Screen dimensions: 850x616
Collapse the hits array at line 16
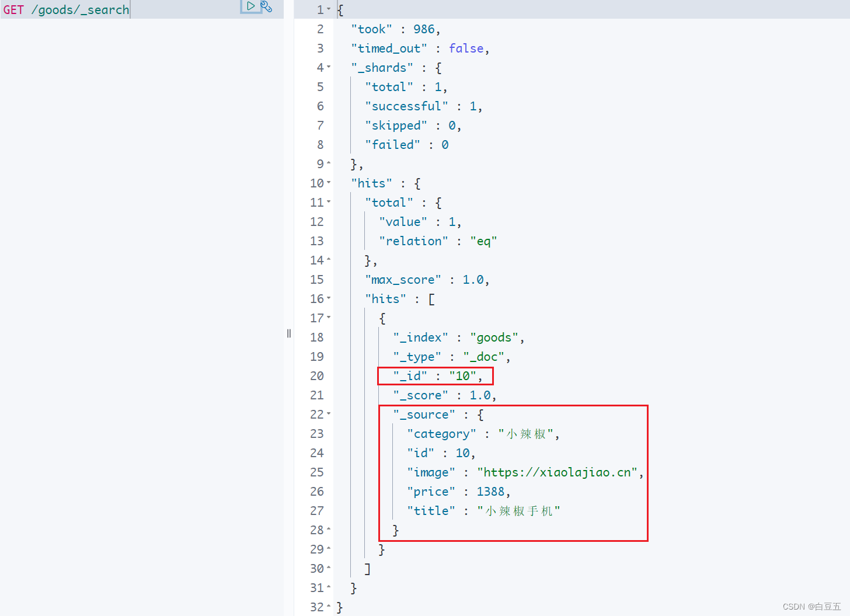click(x=329, y=298)
